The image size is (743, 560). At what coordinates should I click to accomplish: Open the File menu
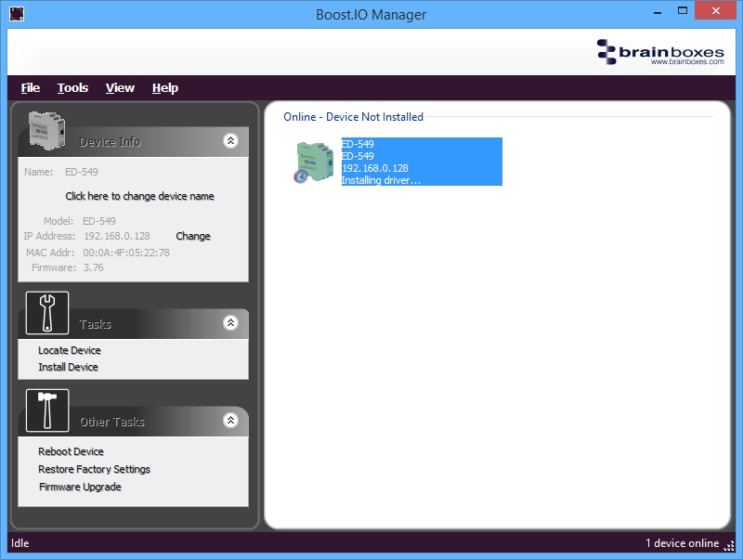(31, 88)
